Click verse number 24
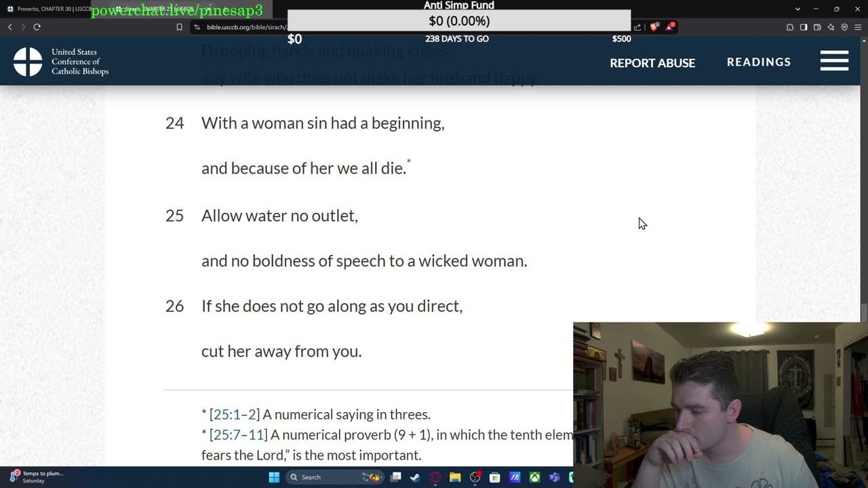This screenshot has height=488, width=868. click(x=174, y=123)
